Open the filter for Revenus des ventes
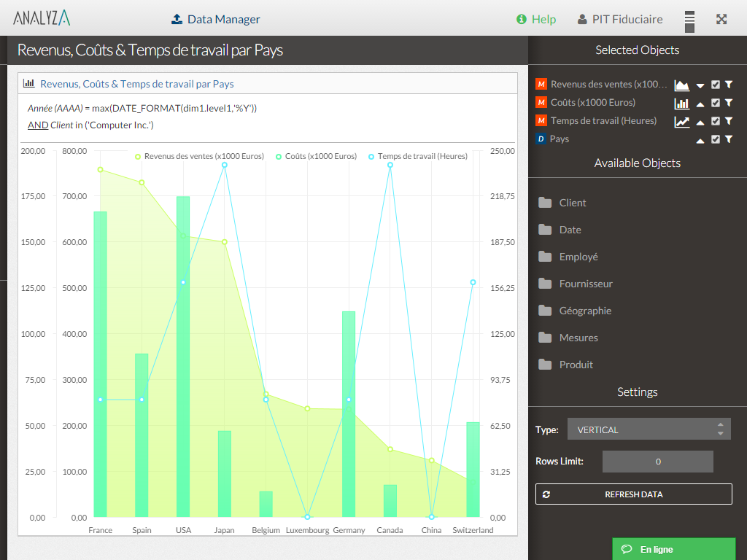The image size is (747, 560). tap(728, 85)
